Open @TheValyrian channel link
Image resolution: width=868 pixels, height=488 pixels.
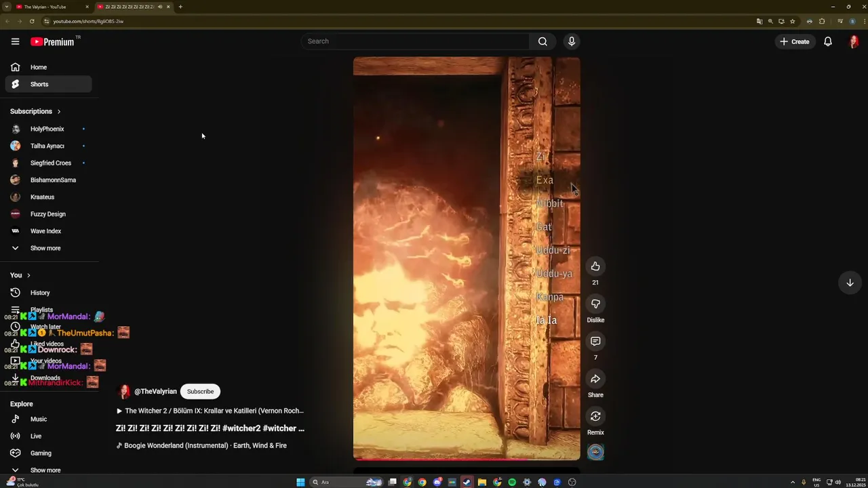[155, 391]
